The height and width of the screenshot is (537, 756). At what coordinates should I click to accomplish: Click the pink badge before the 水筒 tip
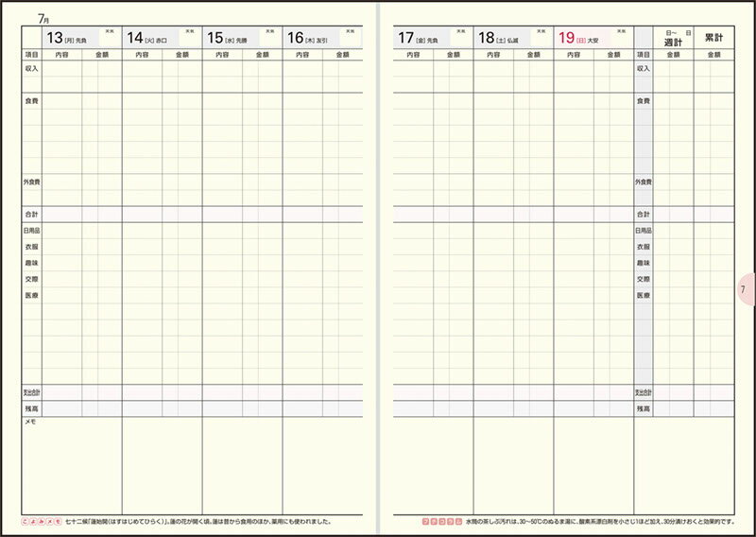coord(442,522)
